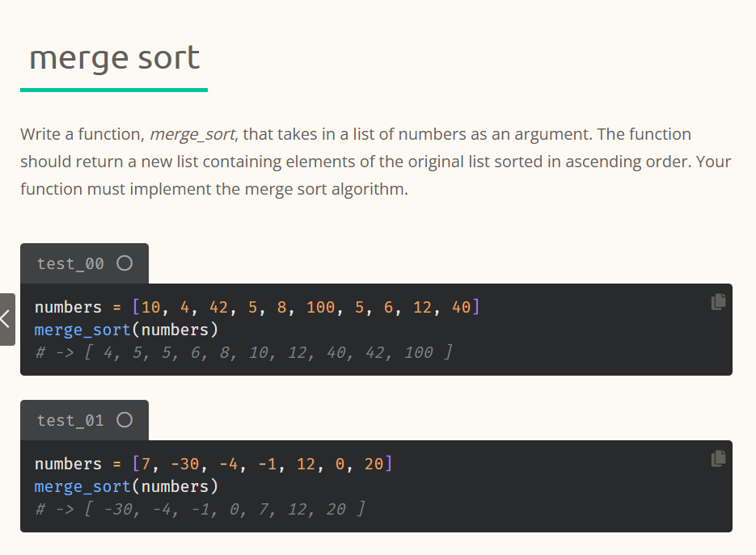Click the test_01 status circle
The width and height of the screenshot is (756, 555).
[125, 420]
